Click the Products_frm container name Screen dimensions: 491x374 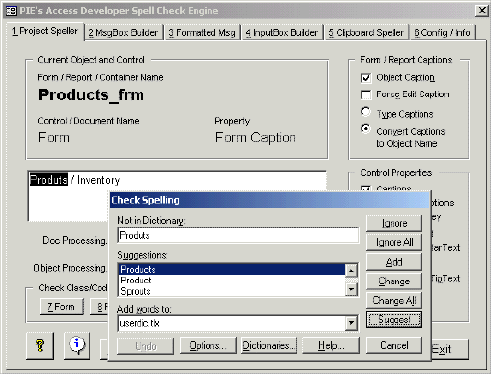point(91,96)
